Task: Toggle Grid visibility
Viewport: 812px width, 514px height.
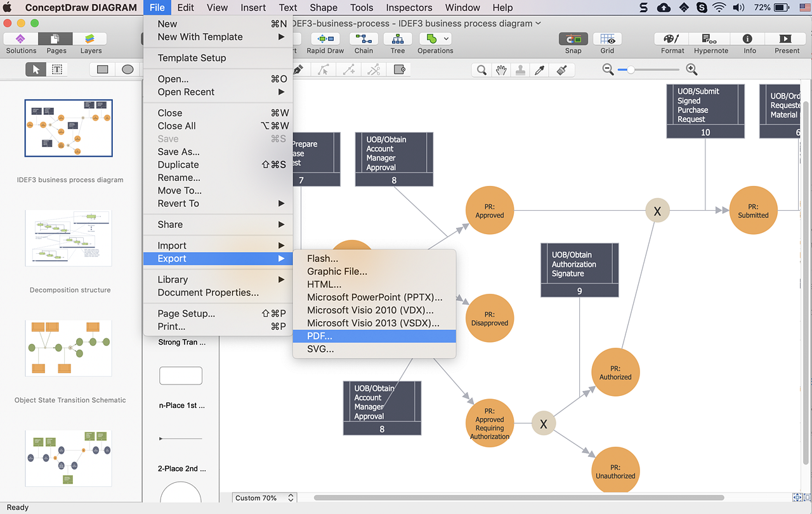Action: pyautogui.click(x=607, y=39)
